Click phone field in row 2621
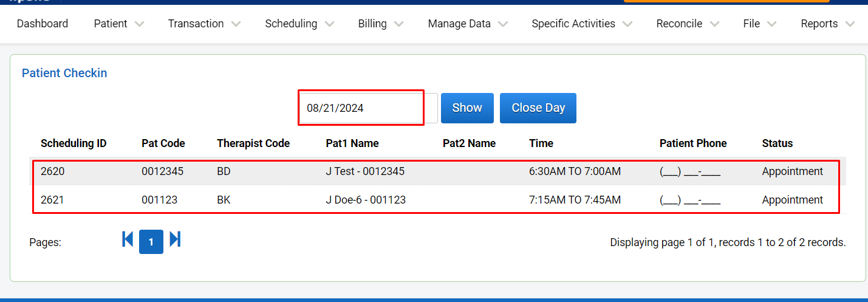Image resolution: width=868 pixels, height=302 pixels. coord(690,200)
